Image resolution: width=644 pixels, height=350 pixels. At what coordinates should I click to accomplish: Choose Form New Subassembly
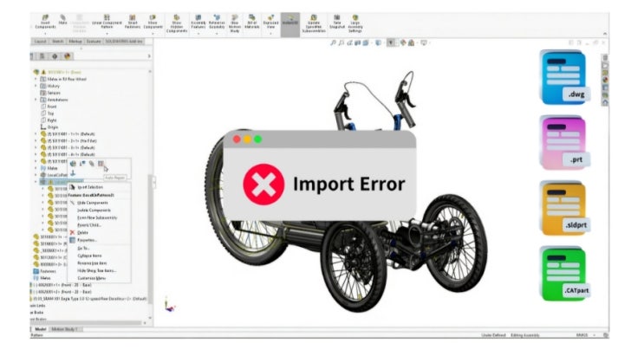(x=97, y=217)
